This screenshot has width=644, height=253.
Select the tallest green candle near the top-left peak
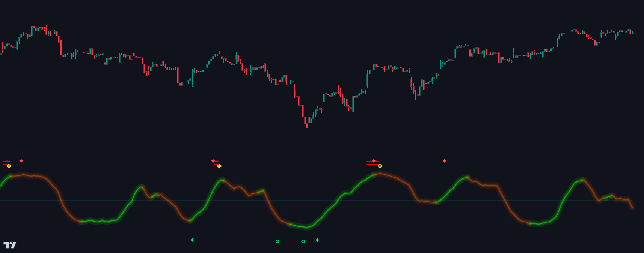32,31
